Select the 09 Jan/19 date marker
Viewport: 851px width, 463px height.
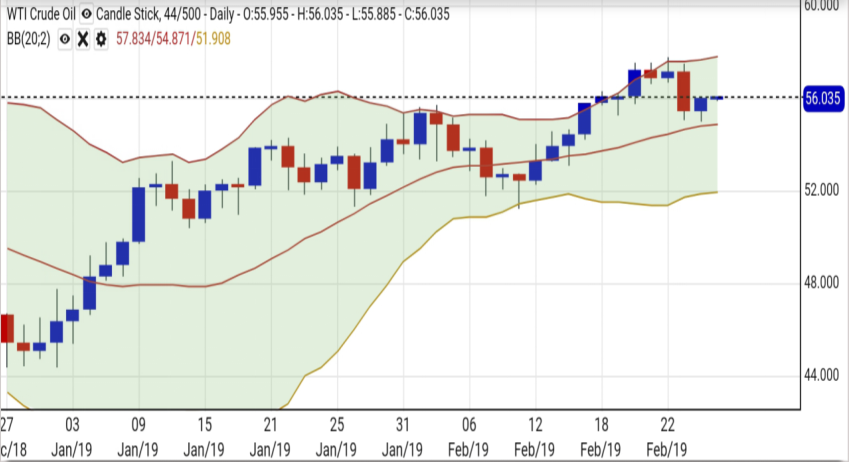(138, 434)
